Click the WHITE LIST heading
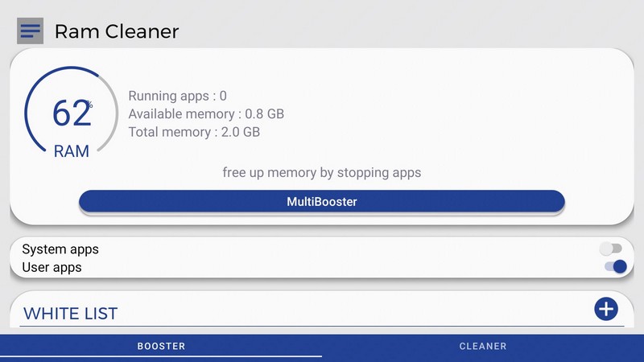This screenshot has height=362, width=644. pos(71,313)
